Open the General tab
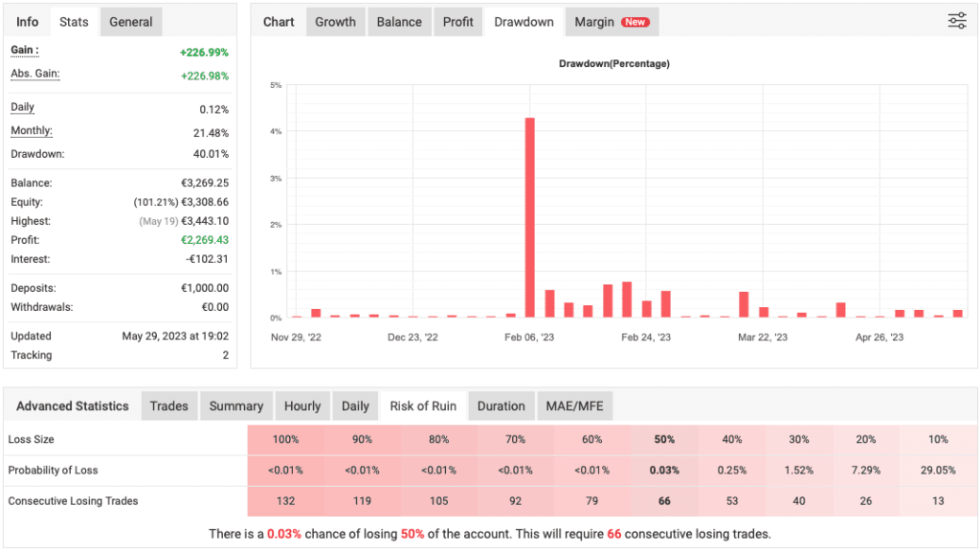This screenshot has height=550, width=980. click(131, 22)
